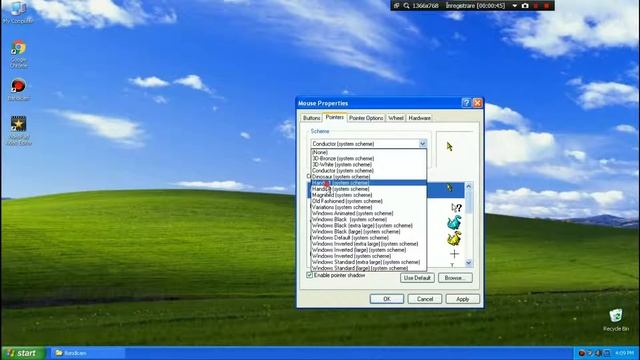
Task: Choose Variations scheme
Action: pyautogui.click(x=369, y=207)
